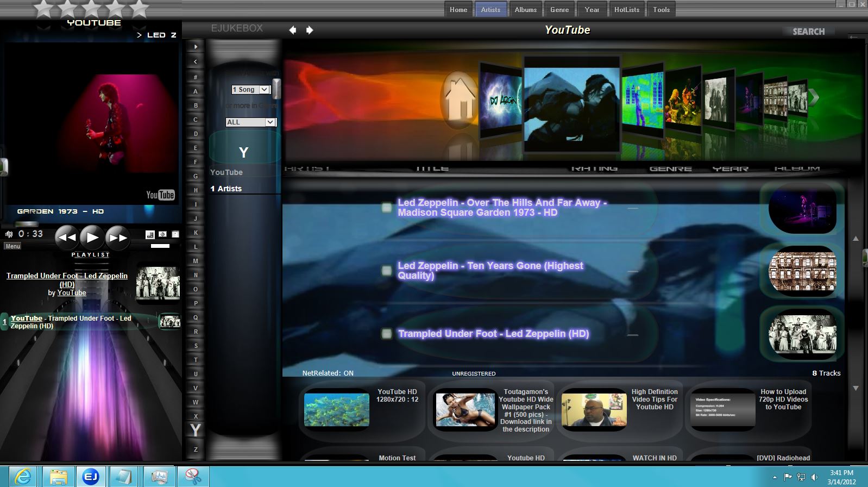Open the equalizer bars icon in player

150,234
